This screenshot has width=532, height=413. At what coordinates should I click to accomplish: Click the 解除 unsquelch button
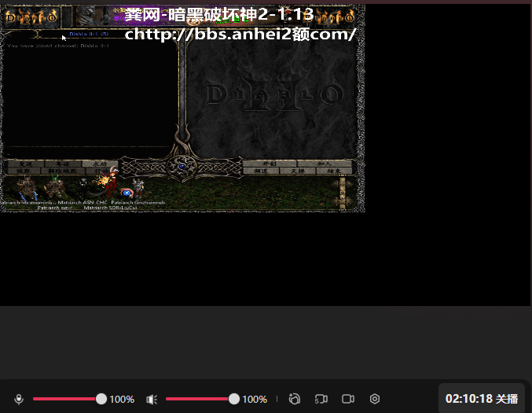pyautogui.click(x=62, y=171)
